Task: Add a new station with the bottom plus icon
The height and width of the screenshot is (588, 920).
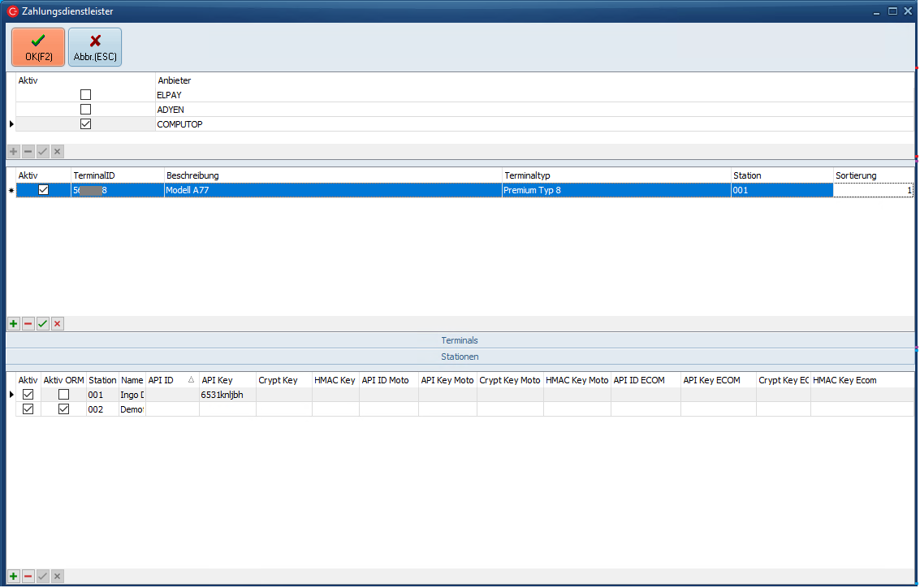Action: pos(13,576)
